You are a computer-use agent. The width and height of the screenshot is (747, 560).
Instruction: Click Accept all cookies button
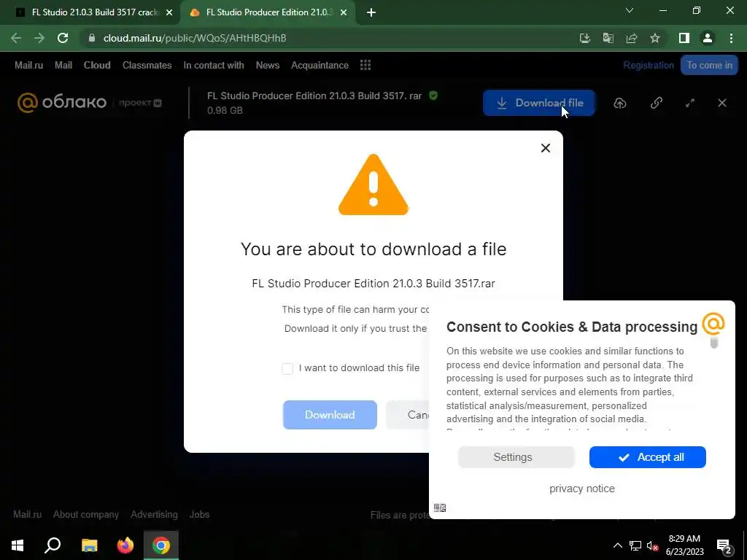(x=648, y=457)
